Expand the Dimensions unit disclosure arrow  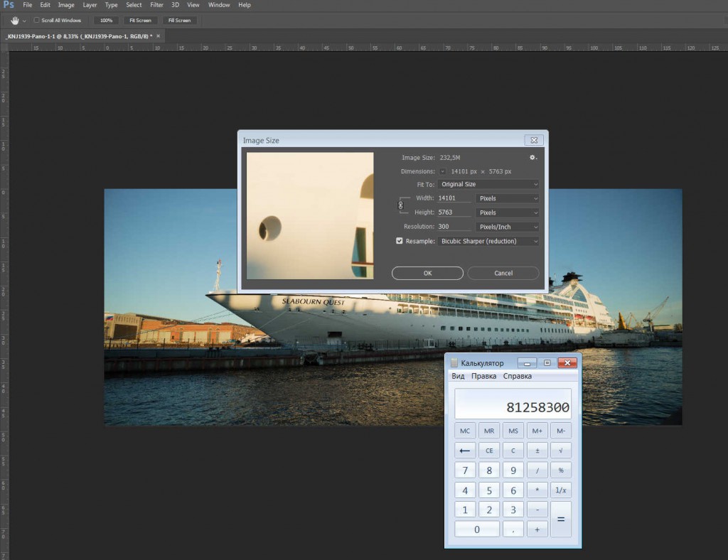[443, 171]
